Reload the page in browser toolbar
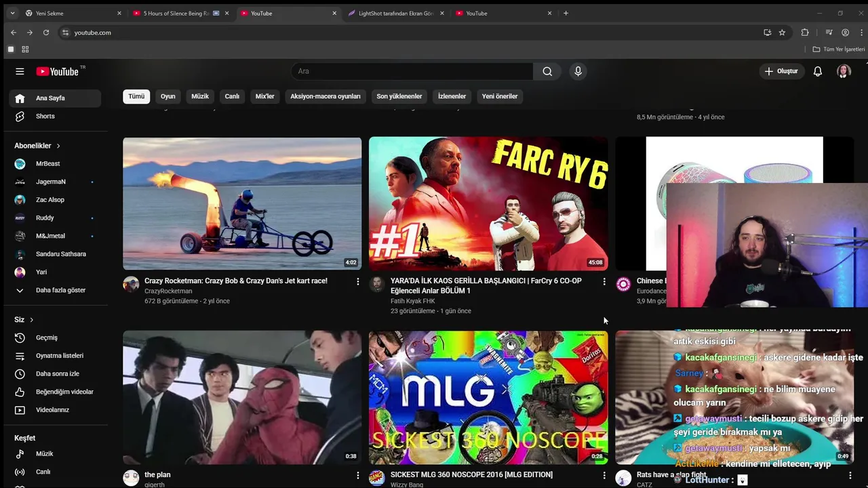This screenshot has height=488, width=868. pyautogui.click(x=46, y=33)
